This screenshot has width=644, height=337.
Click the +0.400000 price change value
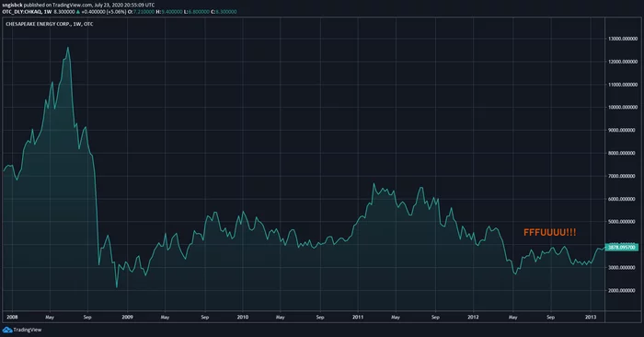(93, 12)
